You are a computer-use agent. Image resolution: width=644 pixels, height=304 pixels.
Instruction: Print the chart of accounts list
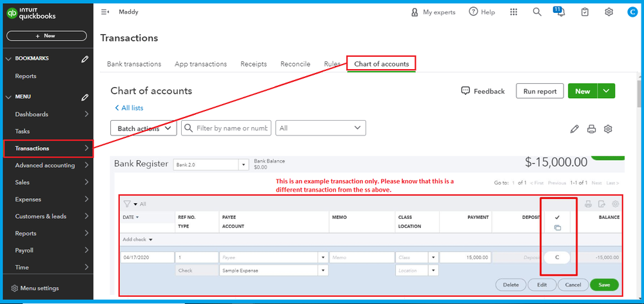pyautogui.click(x=591, y=129)
